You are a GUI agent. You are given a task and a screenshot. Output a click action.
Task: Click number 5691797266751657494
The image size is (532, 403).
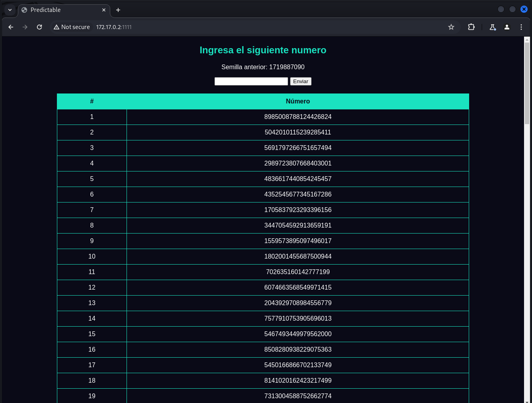pos(298,148)
